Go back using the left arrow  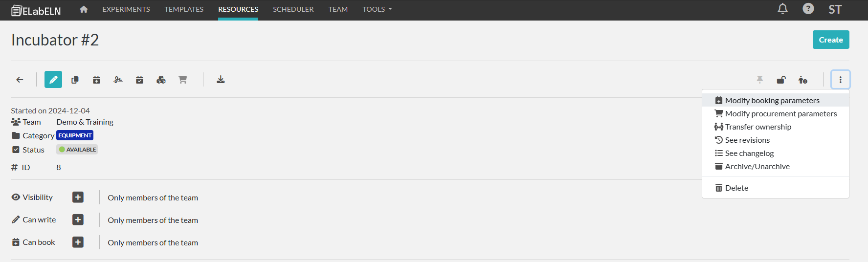[x=20, y=80]
